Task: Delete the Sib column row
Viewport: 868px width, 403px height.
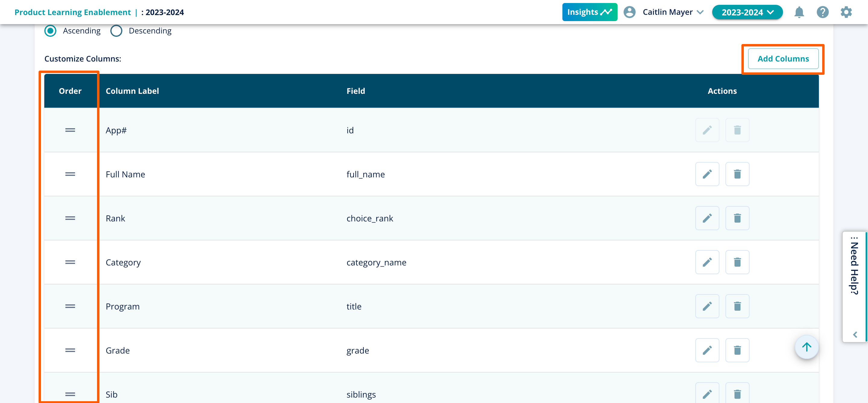Action: 737,394
